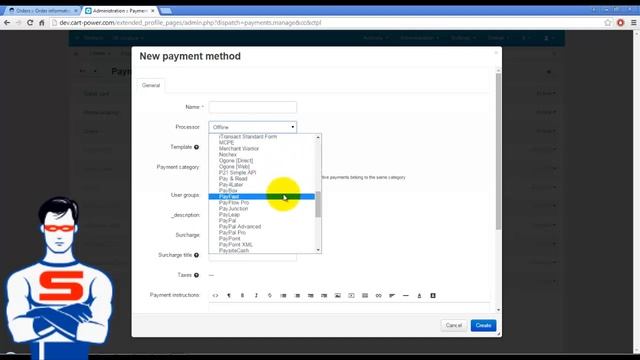Show help tooltip next to Template label
Image resolution: width=640 pixels, height=360 pixels.
[196, 147]
